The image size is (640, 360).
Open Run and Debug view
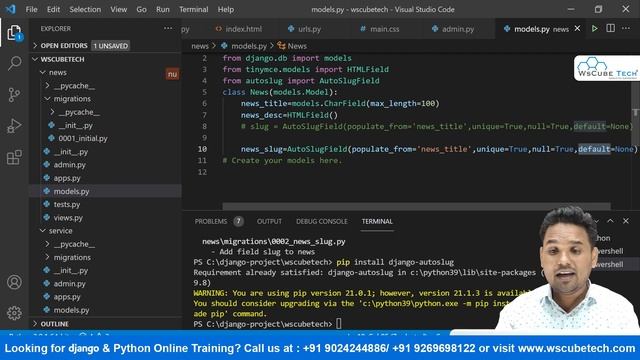(x=14, y=126)
